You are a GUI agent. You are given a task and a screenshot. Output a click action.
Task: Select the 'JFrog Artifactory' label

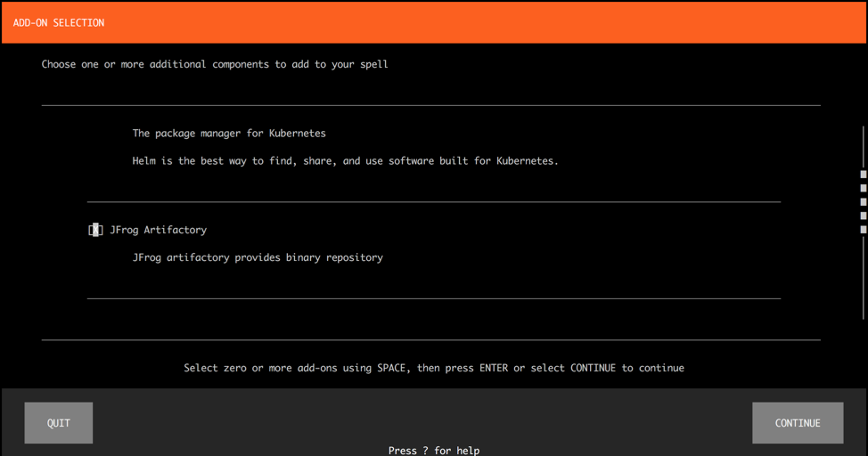[x=159, y=230]
